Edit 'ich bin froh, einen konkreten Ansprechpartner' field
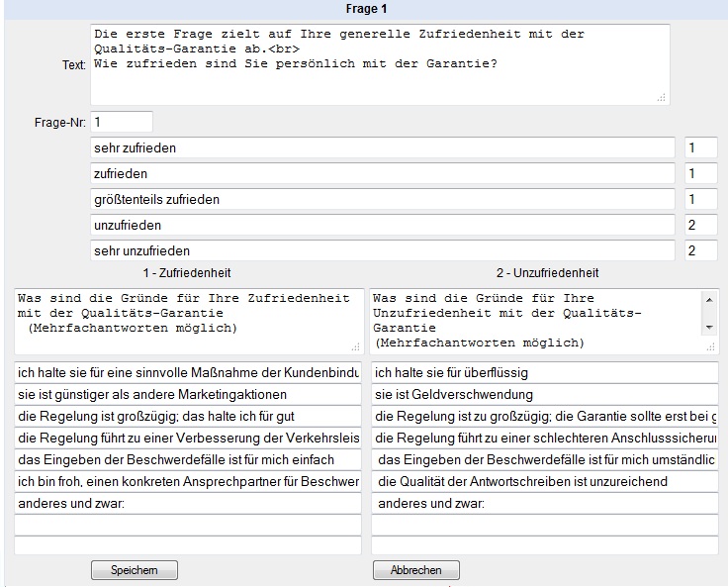Image resolution: width=728 pixels, height=587 pixels. click(x=188, y=482)
